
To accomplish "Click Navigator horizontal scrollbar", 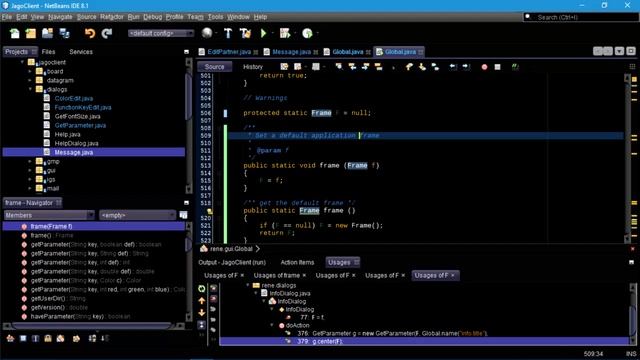I will point(92,326).
